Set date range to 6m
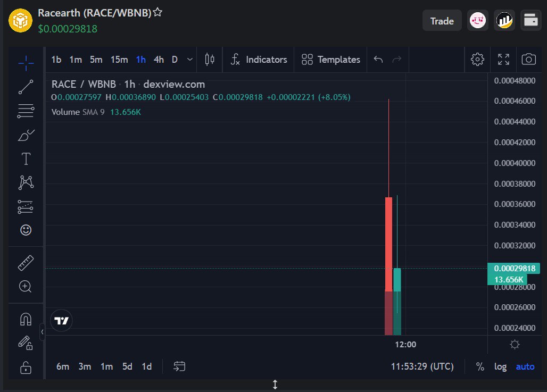Image resolution: width=547 pixels, height=392 pixels. pyautogui.click(x=63, y=366)
